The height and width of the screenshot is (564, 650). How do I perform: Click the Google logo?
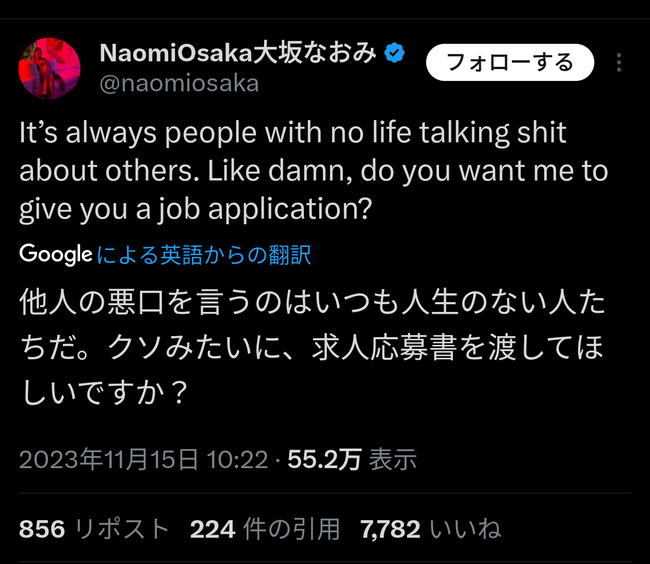56,254
